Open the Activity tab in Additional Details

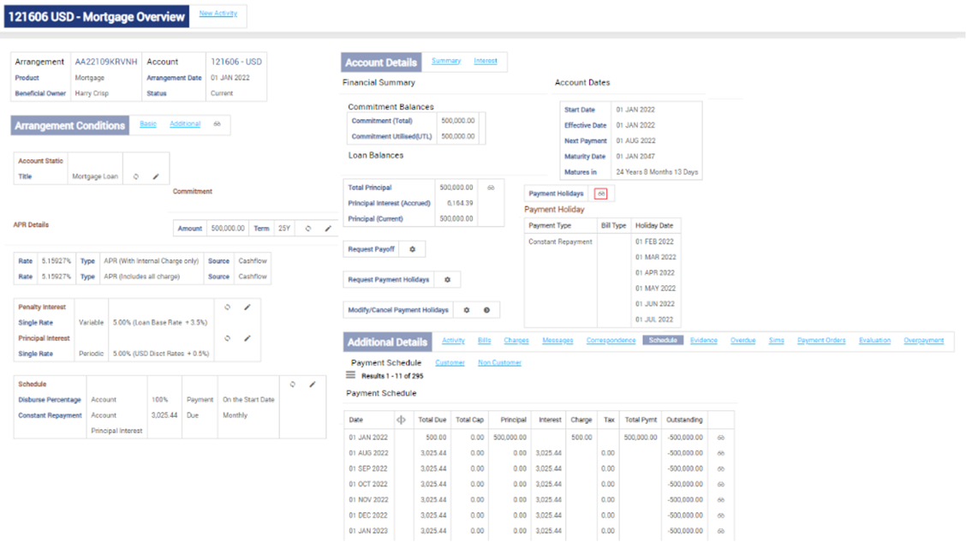coord(453,341)
